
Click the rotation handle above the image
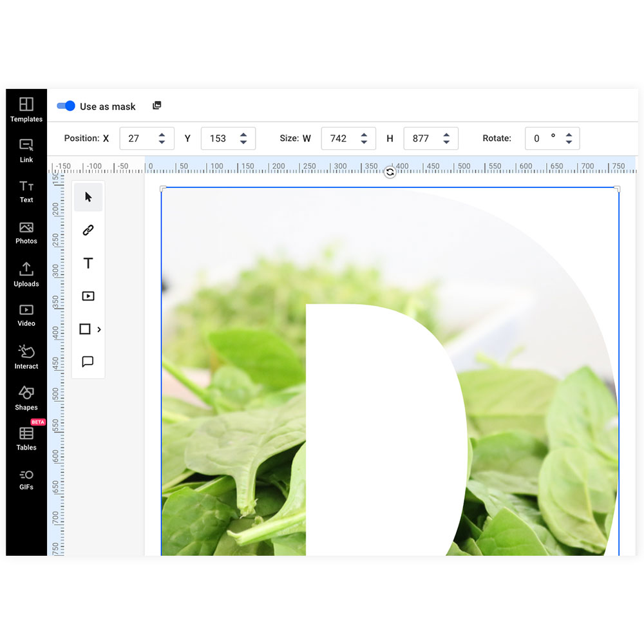pos(390,173)
